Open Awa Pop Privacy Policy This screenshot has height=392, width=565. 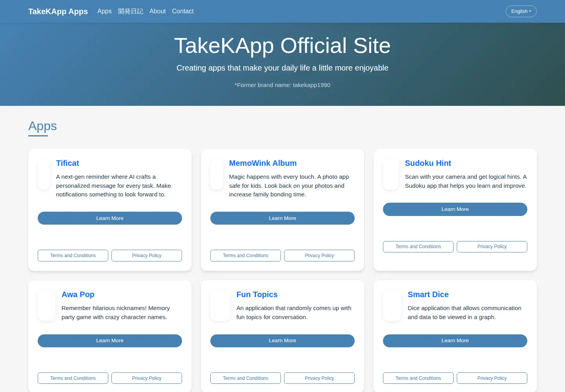coord(147,378)
